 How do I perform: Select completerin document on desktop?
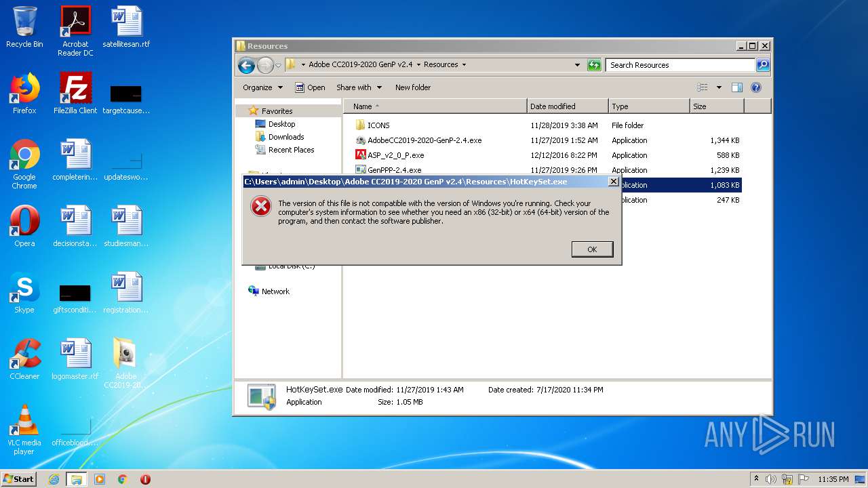(75, 160)
